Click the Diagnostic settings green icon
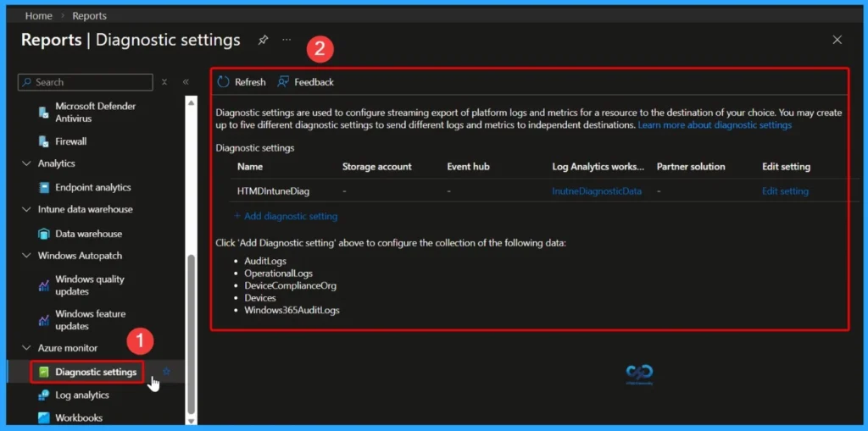This screenshot has width=868, height=431. [44, 372]
